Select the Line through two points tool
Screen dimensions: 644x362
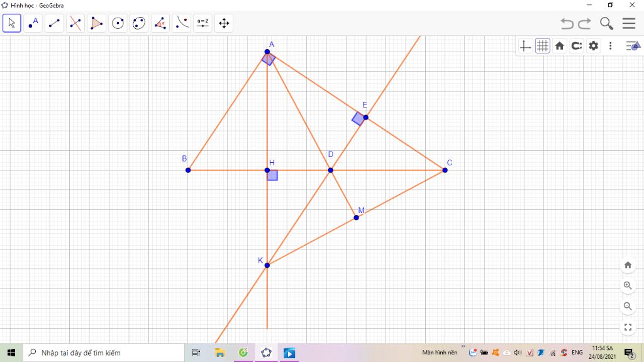pyautogui.click(x=54, y=24)
